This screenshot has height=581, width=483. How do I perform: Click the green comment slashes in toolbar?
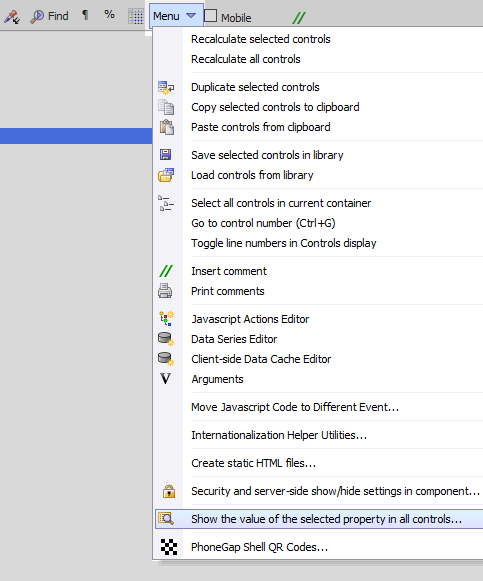coord(299,17)
